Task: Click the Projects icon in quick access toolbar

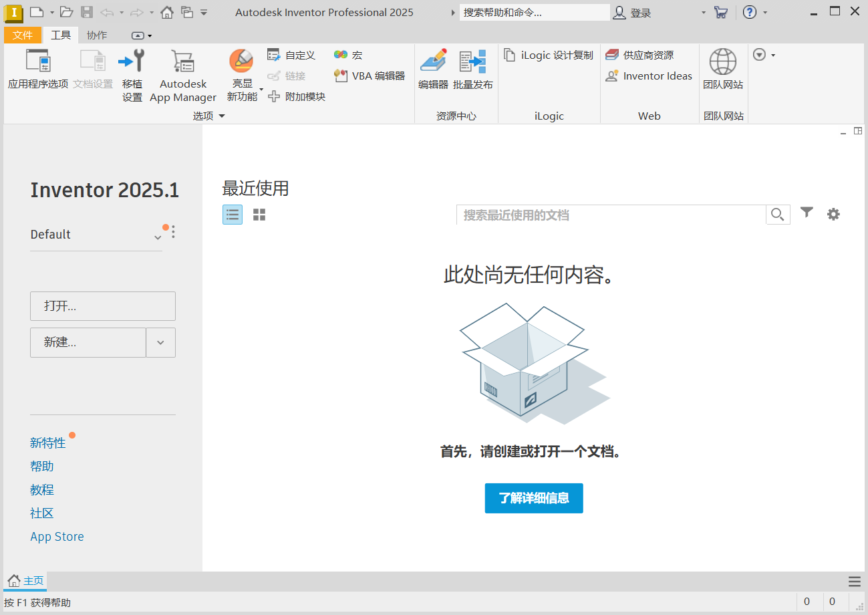Action: click(186, 12)
